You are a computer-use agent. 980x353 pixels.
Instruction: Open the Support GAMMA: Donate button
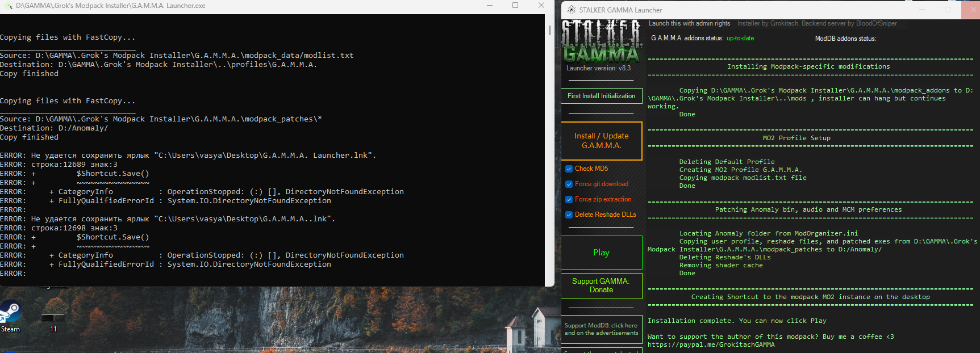coord(601,285)
